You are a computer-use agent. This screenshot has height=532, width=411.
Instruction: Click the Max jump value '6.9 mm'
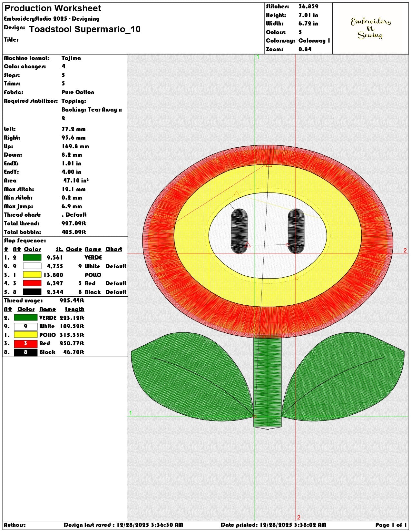point(72,206)
